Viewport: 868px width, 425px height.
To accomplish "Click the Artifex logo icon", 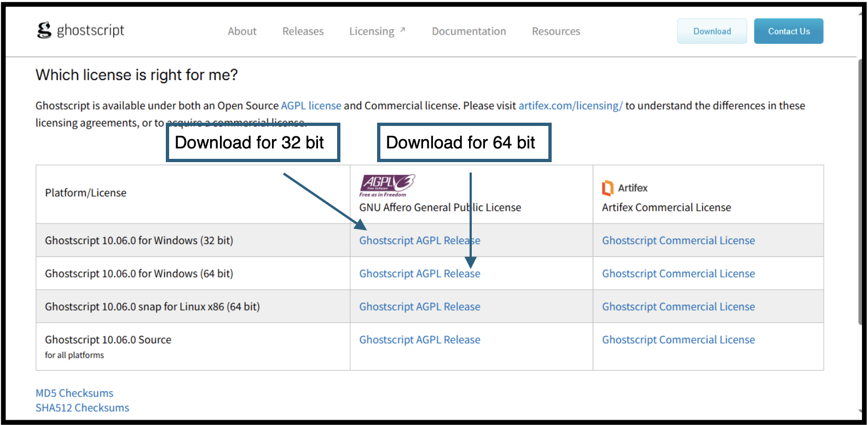I will pyautogui.click(x=607, y=188).
